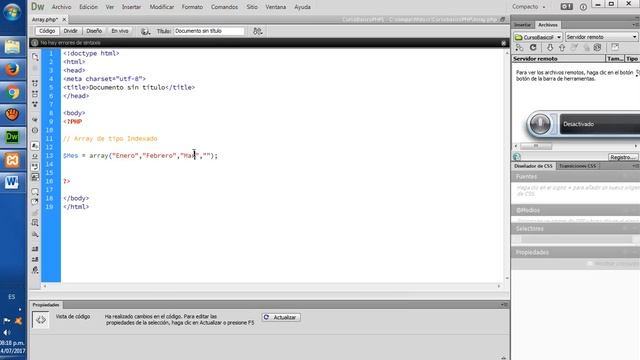Open Archivos panel group options menu
640x360 pixels.
[636, 25]
